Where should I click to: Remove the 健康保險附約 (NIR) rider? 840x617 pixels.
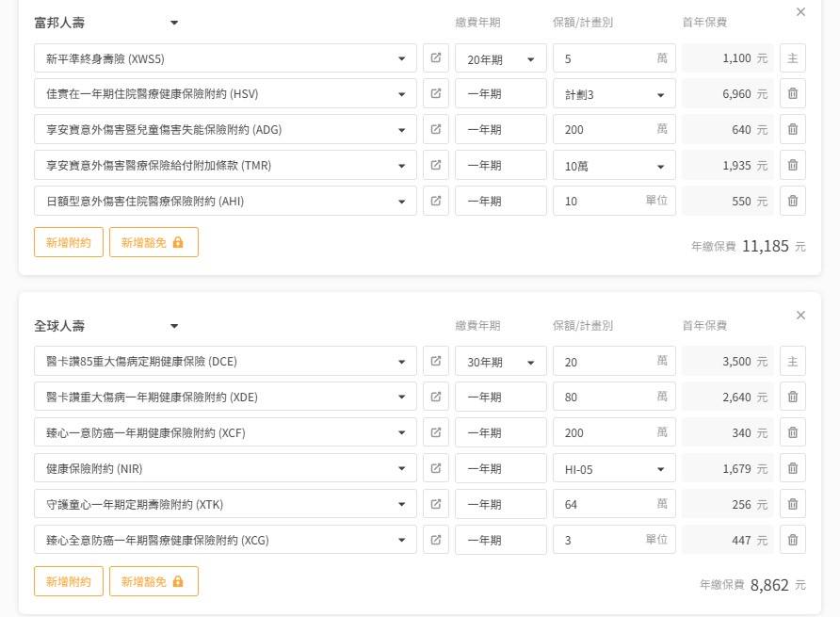coord(792,468)
